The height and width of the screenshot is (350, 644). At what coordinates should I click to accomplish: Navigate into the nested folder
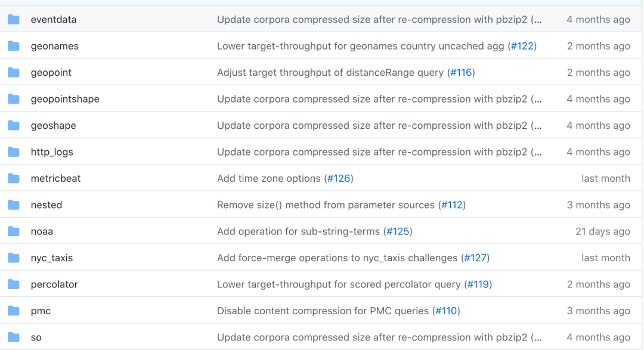(47, 205)
